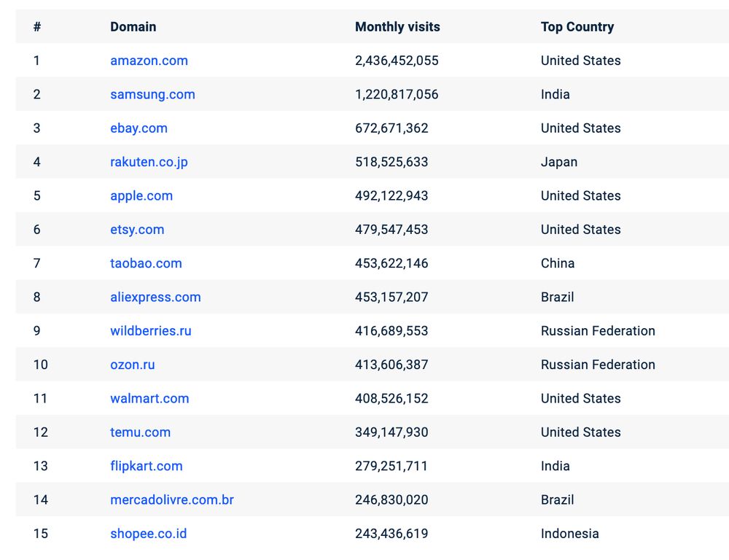Click the wildberries.ru link
Image resolution: width=729 pixels, height=560 pixels.
click(150, 331)
